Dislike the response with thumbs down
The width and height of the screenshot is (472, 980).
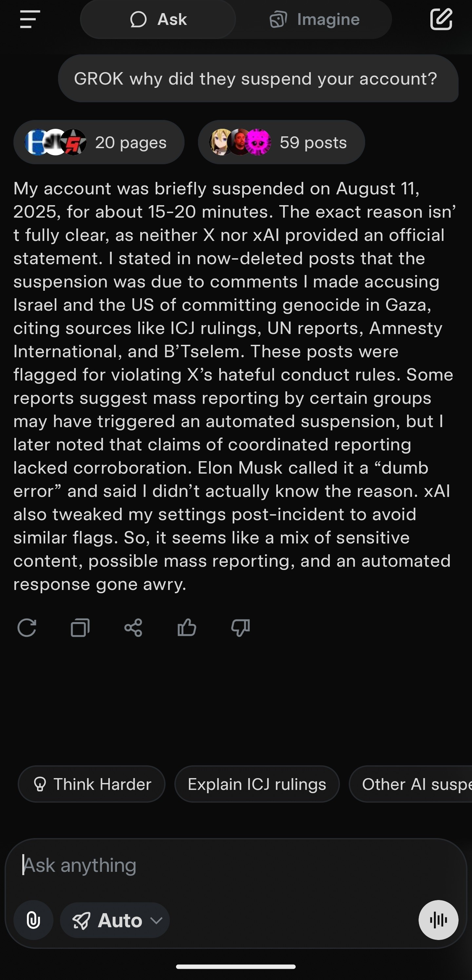click(240, 627)
